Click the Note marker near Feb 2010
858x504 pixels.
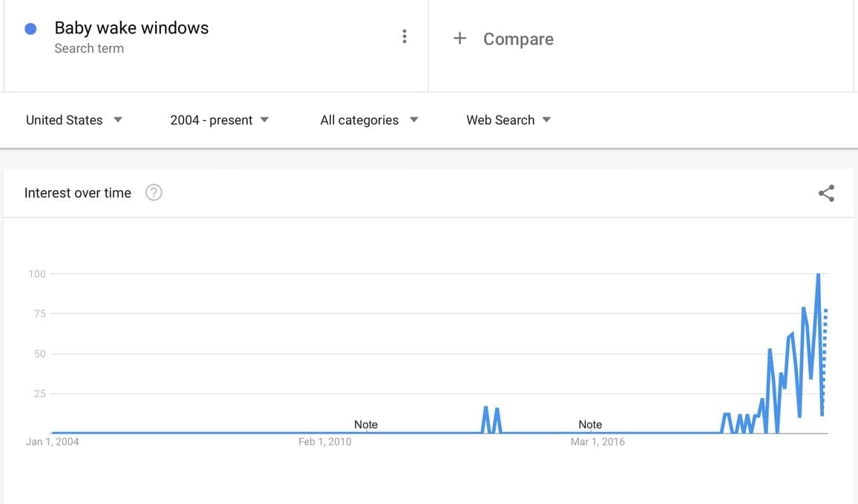tap(366, 425)
